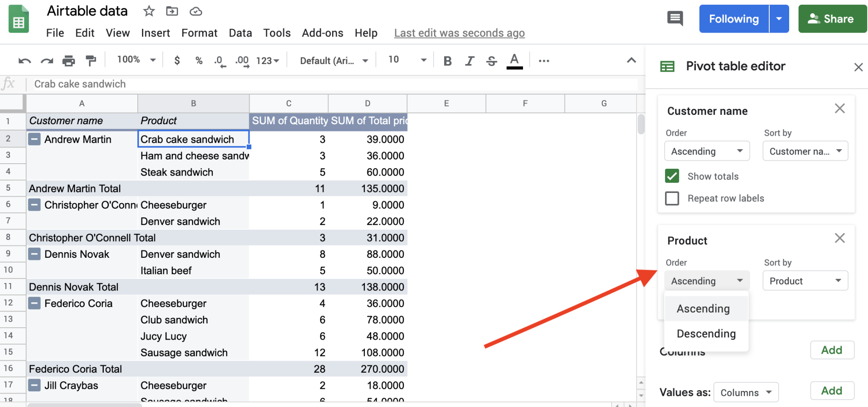This screenshot has width=868, height=407.
Task: Open the Values as Columns dropdown
Action: click(746, 392)
